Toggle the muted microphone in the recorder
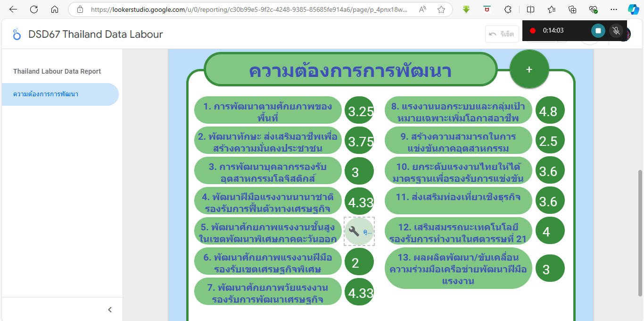 pyautogui.click(x=616, y=31)
